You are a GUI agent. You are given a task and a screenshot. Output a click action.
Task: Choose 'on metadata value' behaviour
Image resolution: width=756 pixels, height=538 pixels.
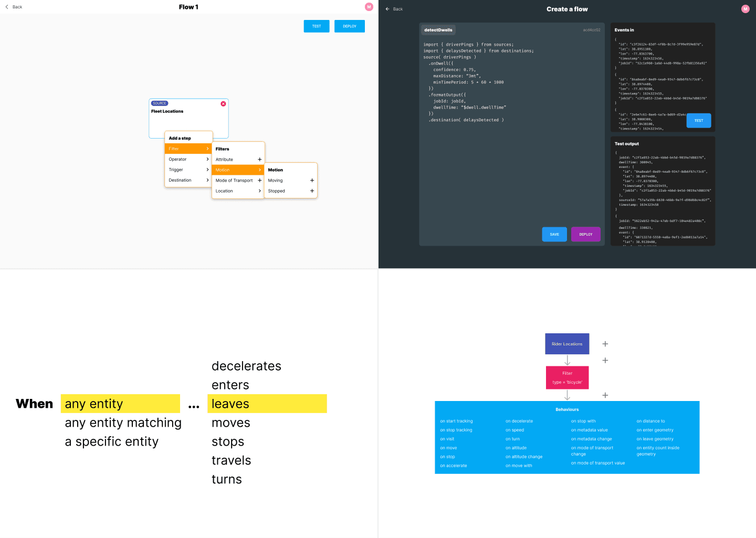point(589,430)
